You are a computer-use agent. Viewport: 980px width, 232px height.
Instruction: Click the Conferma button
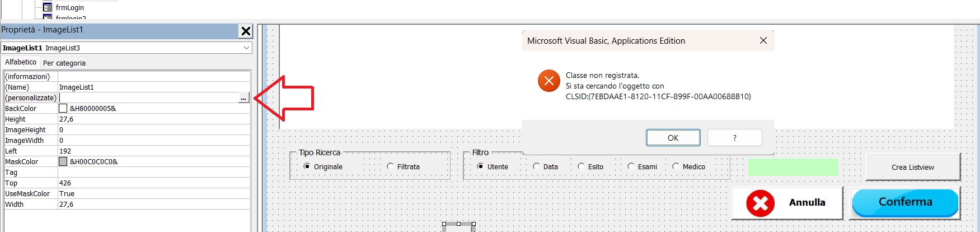905,202
